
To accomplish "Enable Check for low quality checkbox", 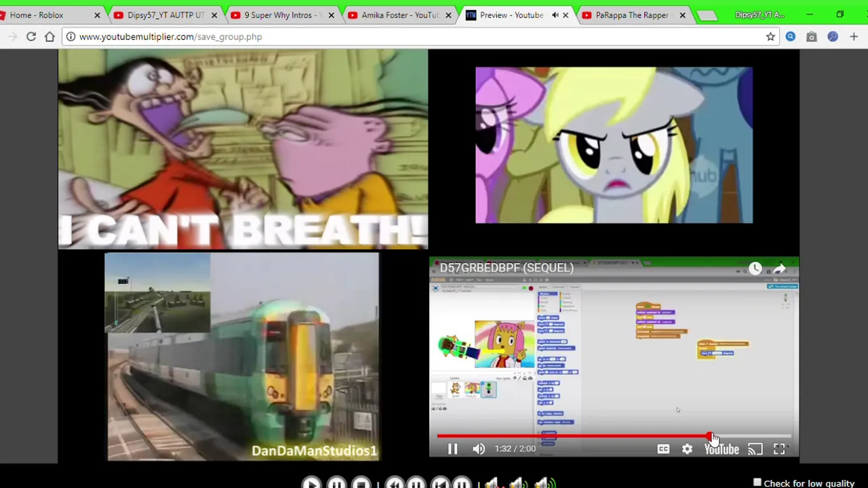I will 757,483.
